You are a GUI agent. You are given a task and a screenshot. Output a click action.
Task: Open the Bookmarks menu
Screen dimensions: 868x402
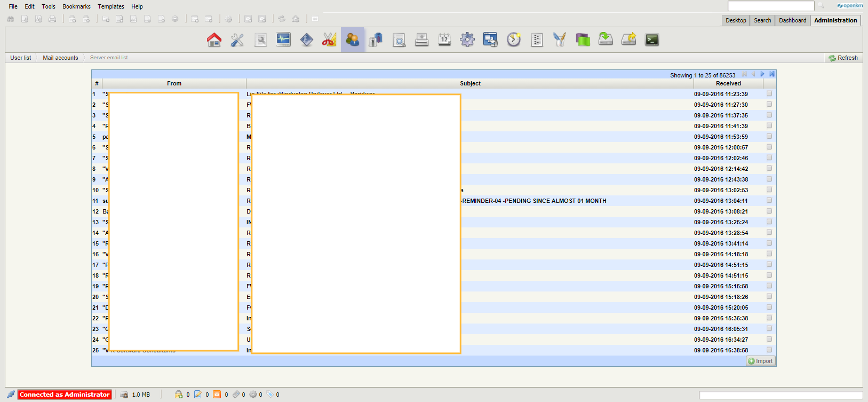(76, 6)
